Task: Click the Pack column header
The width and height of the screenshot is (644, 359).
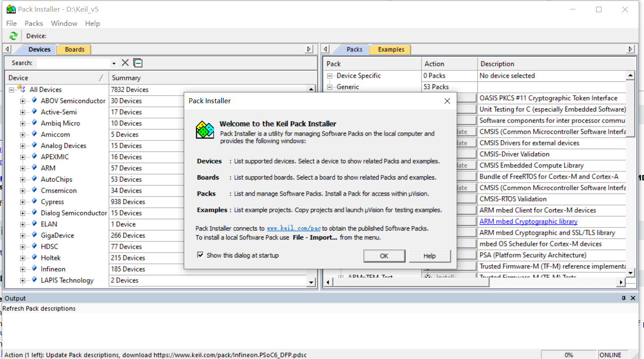Action: click(372, 64)
